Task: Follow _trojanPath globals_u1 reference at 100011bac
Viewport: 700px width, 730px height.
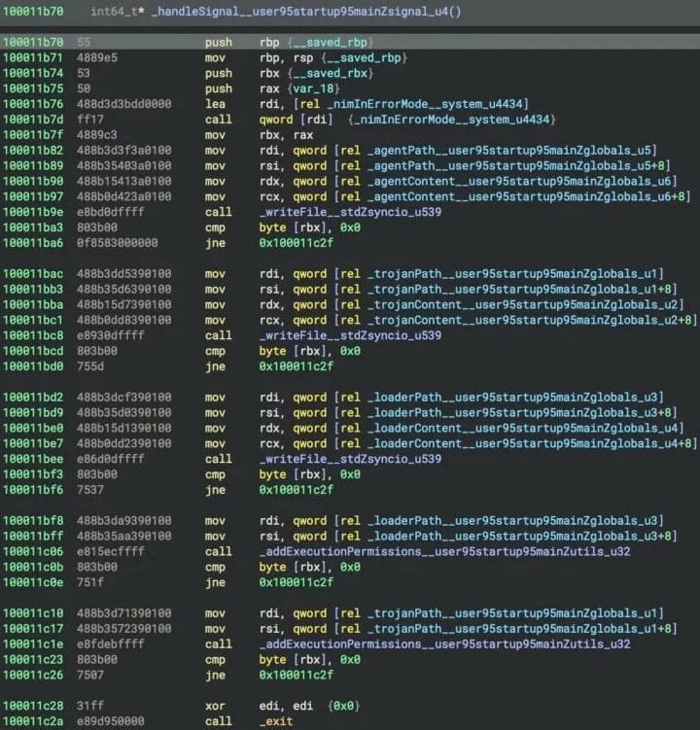Action: click(x=512, y=273)
